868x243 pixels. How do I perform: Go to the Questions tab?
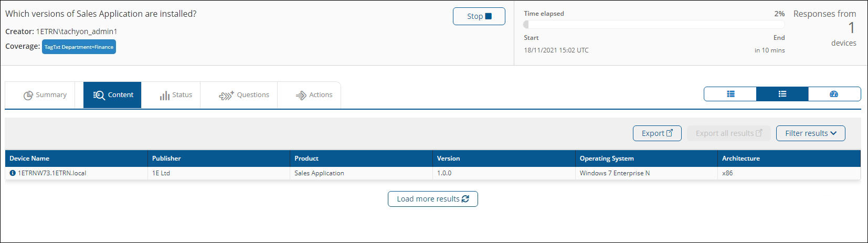[244, 95]
